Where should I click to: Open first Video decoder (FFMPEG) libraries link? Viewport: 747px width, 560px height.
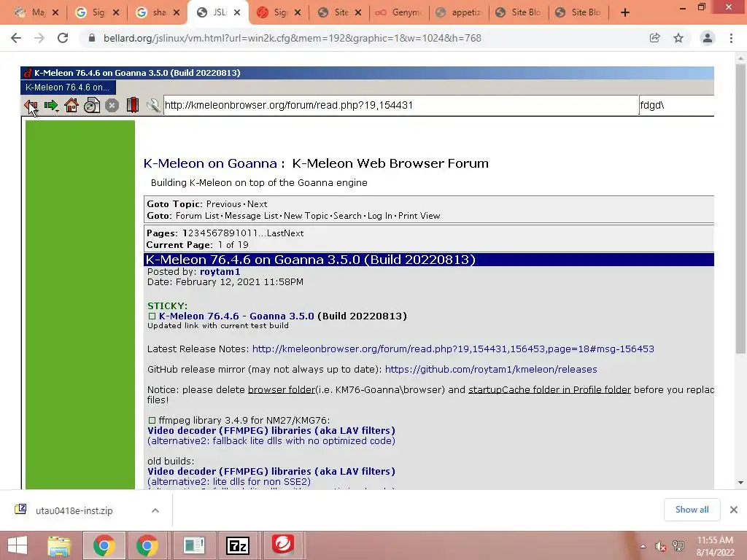[271, 430]
